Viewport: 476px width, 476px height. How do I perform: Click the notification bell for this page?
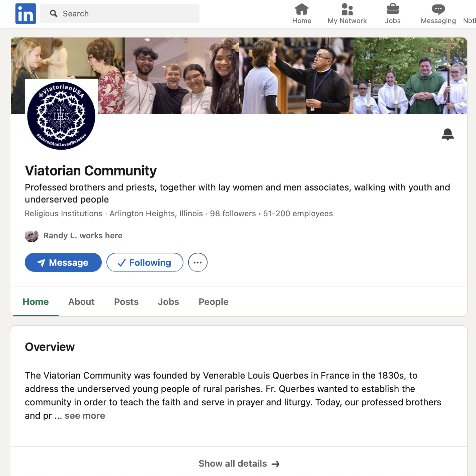tap(448, 134)
